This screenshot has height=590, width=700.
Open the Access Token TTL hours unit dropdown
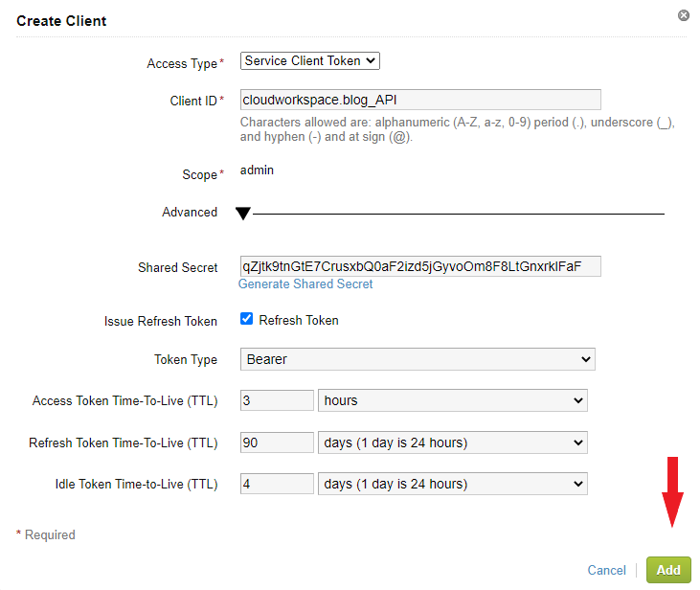coord(452,400)
